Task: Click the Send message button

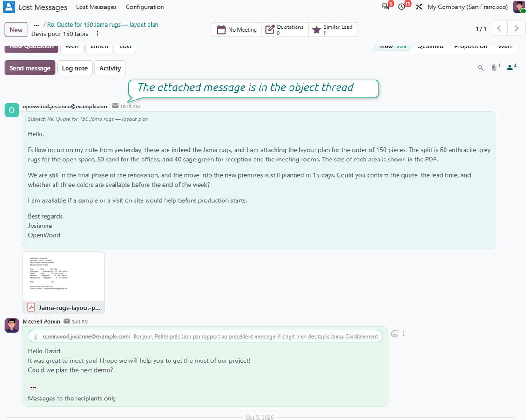Action: click(30, 68)
